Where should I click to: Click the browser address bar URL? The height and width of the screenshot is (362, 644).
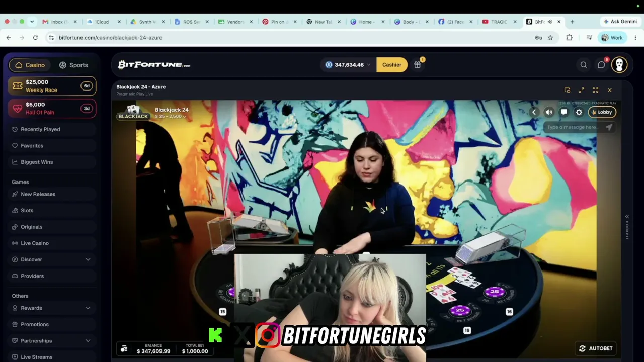tap(110, 38)
